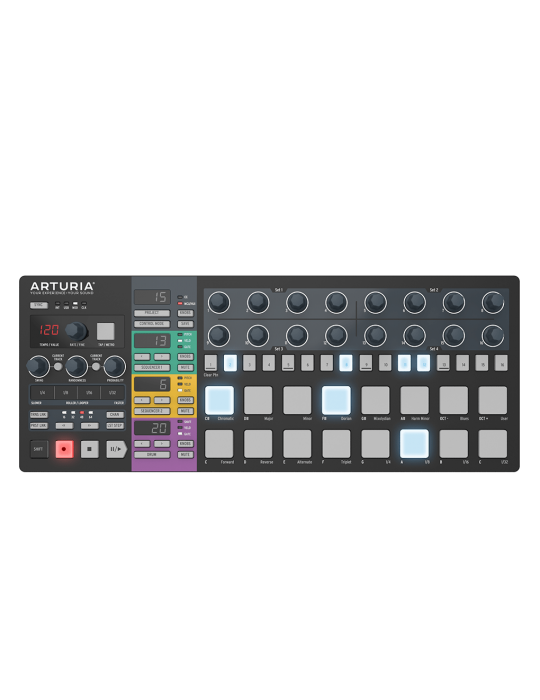Screen dimensions: 540x700
Task: Toggle MUTE in purple Drum section
Action: click(185, 454)
